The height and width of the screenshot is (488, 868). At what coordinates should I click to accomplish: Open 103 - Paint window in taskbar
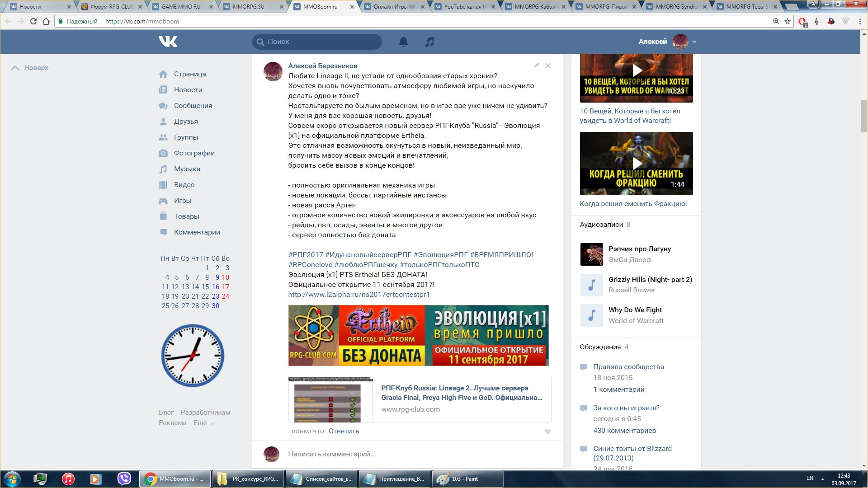(468, 479)
